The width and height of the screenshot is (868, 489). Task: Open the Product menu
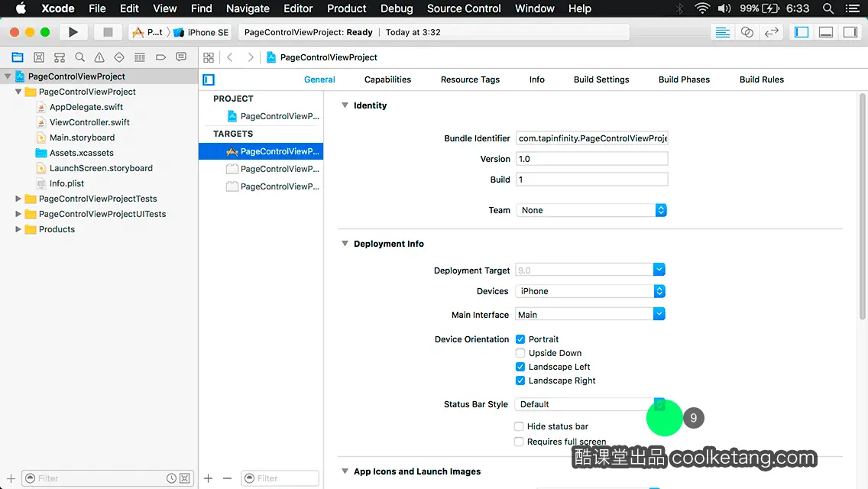pos(347,8)
